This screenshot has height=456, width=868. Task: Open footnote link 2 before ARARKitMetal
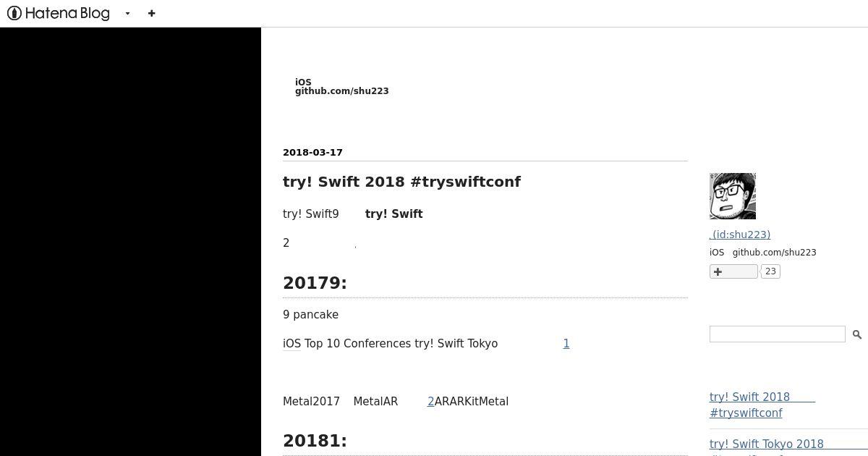tap(430, 402)
